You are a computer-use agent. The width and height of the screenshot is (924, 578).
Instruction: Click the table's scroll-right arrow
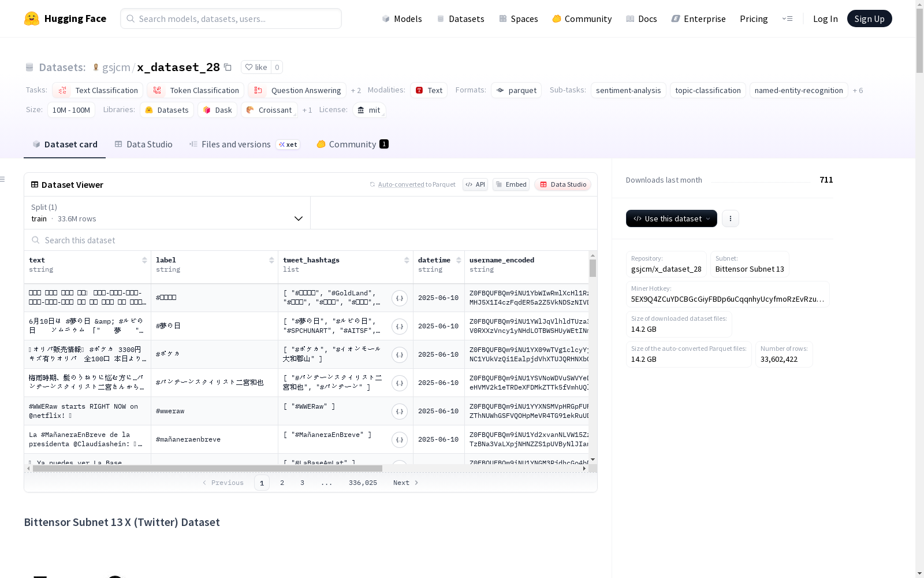click(584, 468)
